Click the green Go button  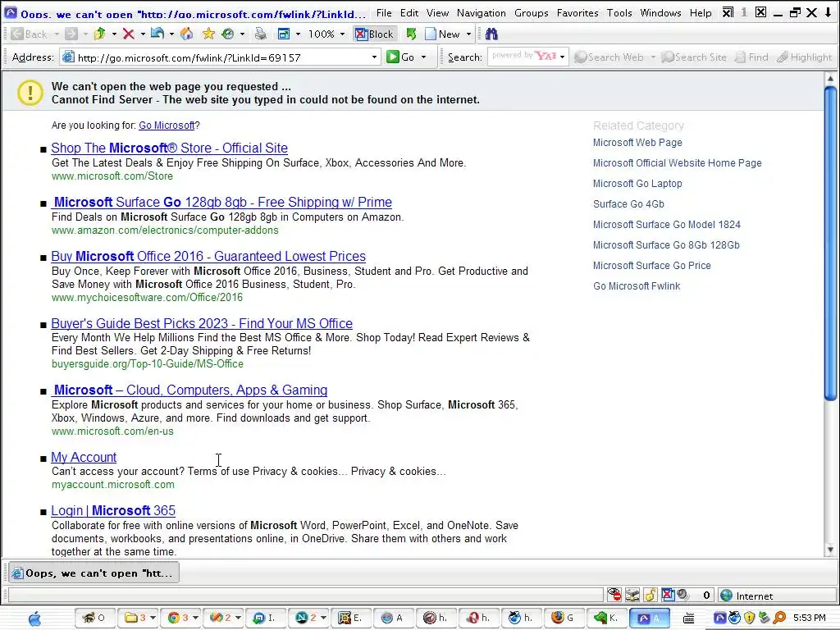click(401, 57)
